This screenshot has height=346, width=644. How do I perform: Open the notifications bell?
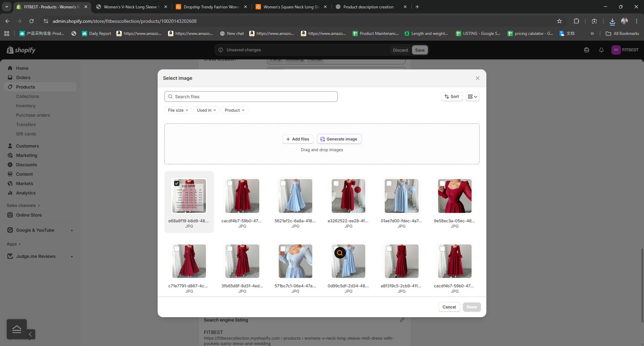click(601, 50)
